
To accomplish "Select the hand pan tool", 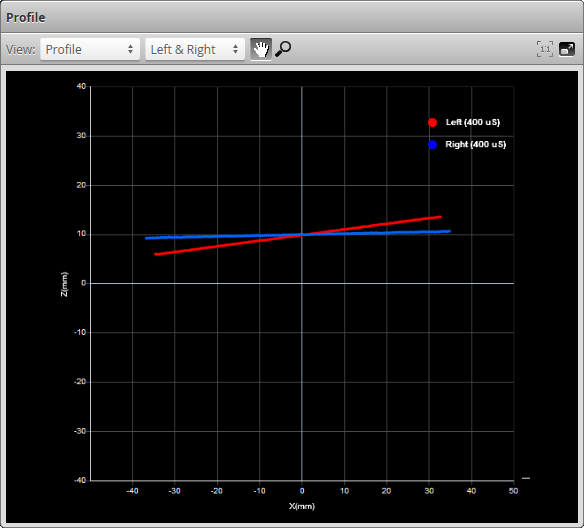I will pyautogui.click(x=261, y=49).
